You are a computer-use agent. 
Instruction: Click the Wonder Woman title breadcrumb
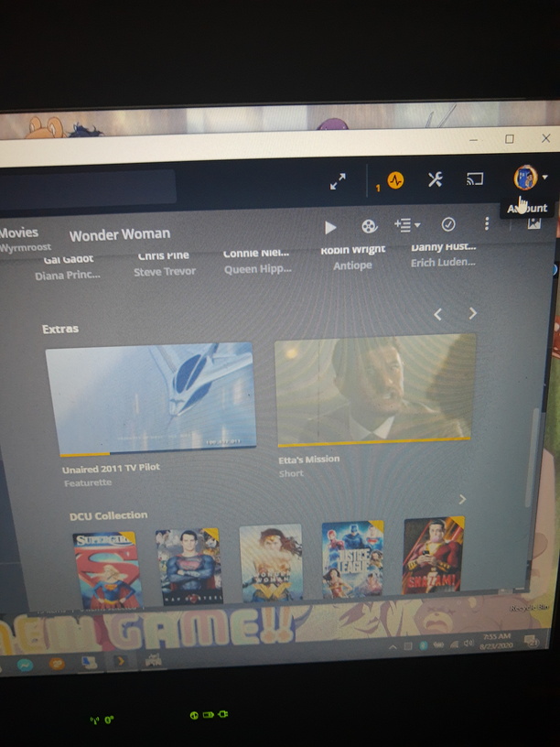(120, 234)
